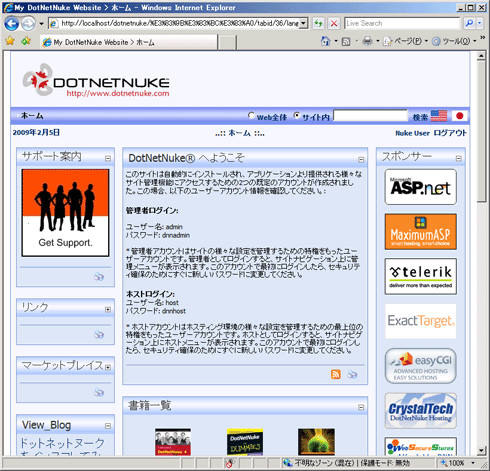Collapse the DotNetNuke へようこそ module
The width and height of the screenshot is (490, 471).
click(361, 160)
